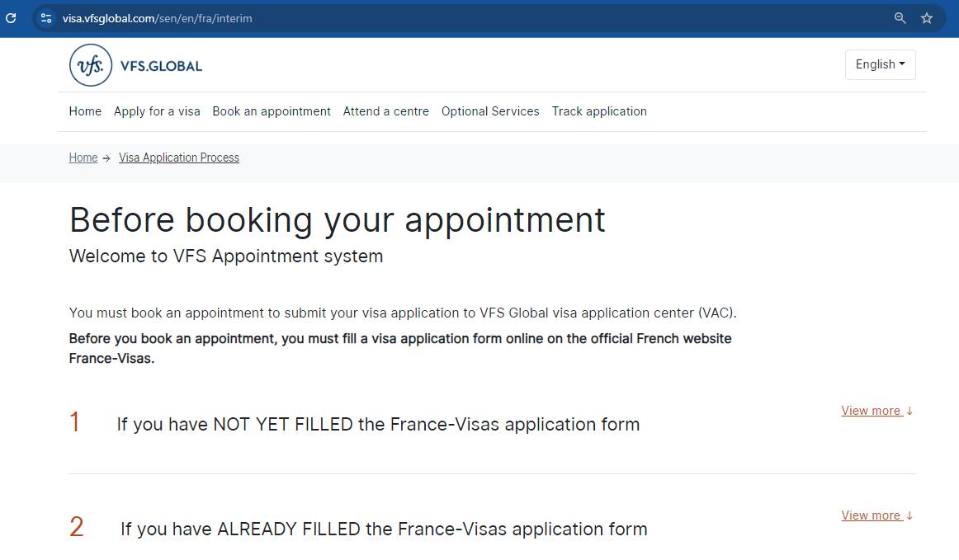Click the Visa Application Process breadcrumb link
Screen dimensions: 959x560
tap(178, 158)
